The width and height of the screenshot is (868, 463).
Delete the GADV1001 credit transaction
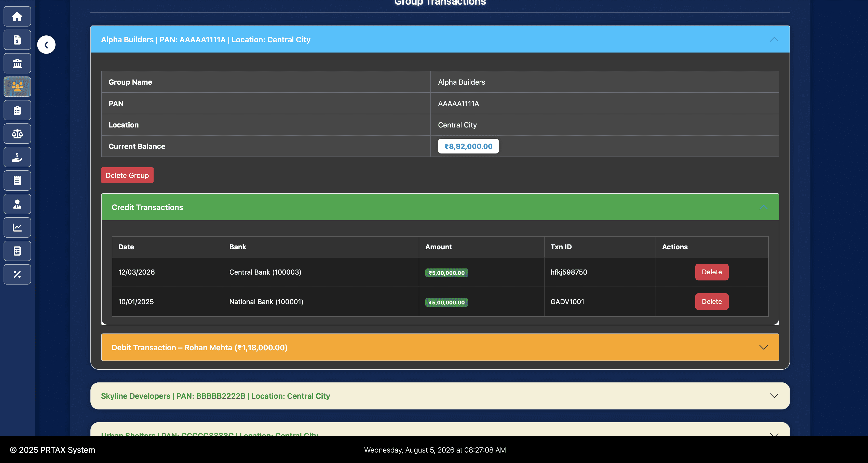712,301
